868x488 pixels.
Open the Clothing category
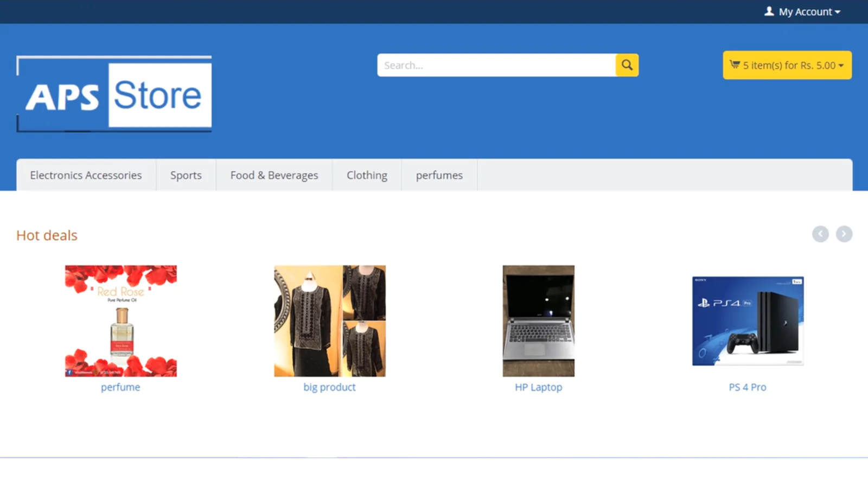coord(367,175)
